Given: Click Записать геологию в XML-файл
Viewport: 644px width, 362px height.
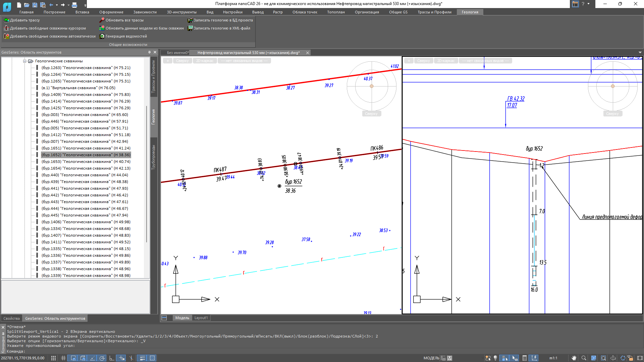Looking at the screenshot, I should pos(219,28).
